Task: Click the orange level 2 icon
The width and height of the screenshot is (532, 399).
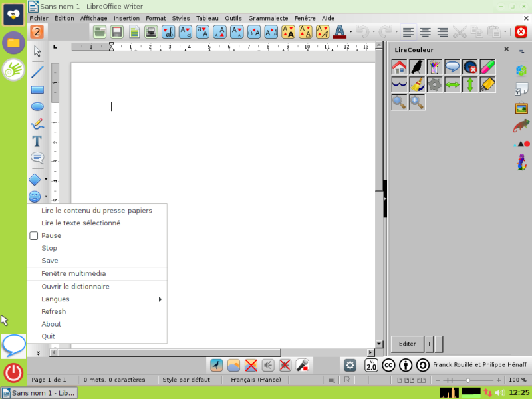Action: click(x=37, y=32)
